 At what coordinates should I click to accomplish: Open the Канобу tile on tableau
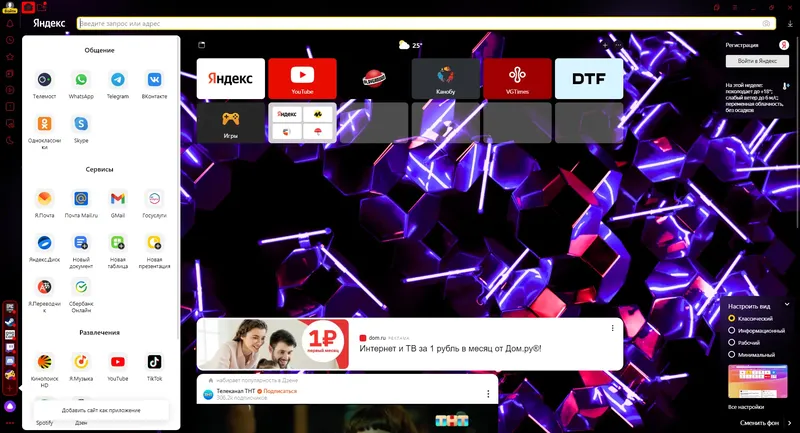445,79
